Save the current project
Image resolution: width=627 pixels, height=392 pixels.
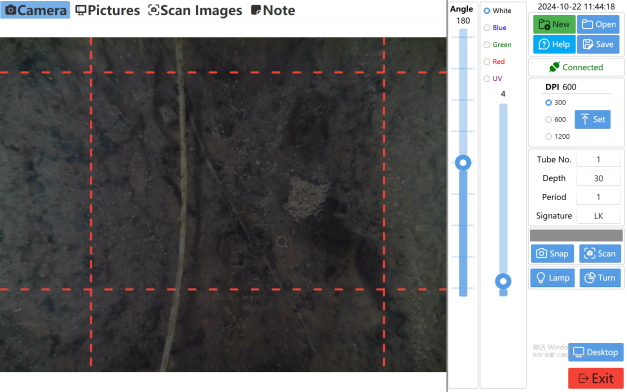pyautogui.click(x=598, y=44)
